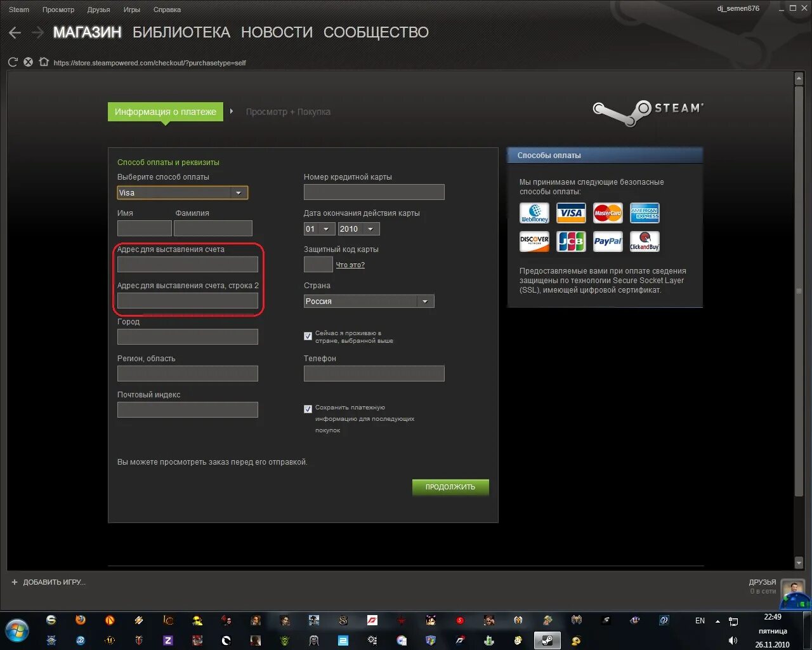Toggle "Сейчас я проживаю в стране" checkbox

click(x=308, y=336)
